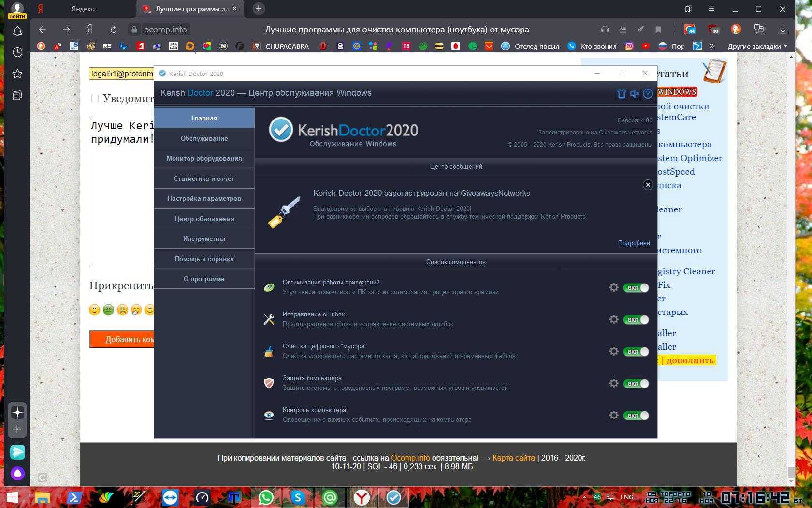Open Обслуживание section
The height and width of the screenshot is (508, 812).
click(204, 138)
